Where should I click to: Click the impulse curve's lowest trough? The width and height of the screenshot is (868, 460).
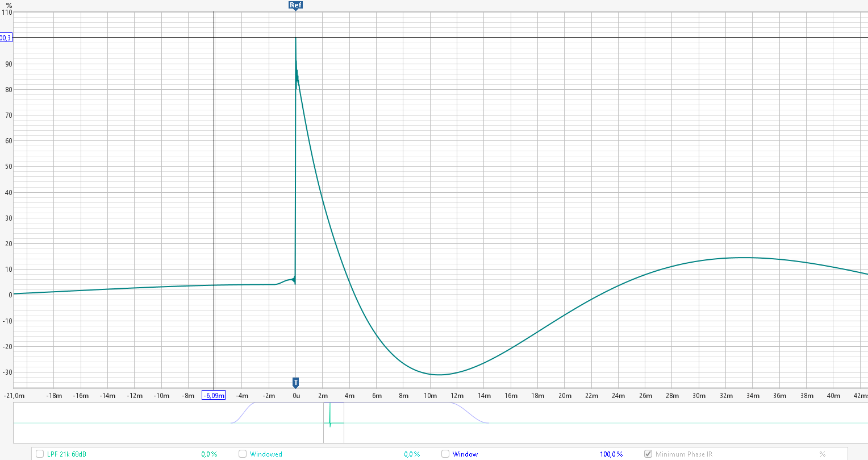coord(439,374)
